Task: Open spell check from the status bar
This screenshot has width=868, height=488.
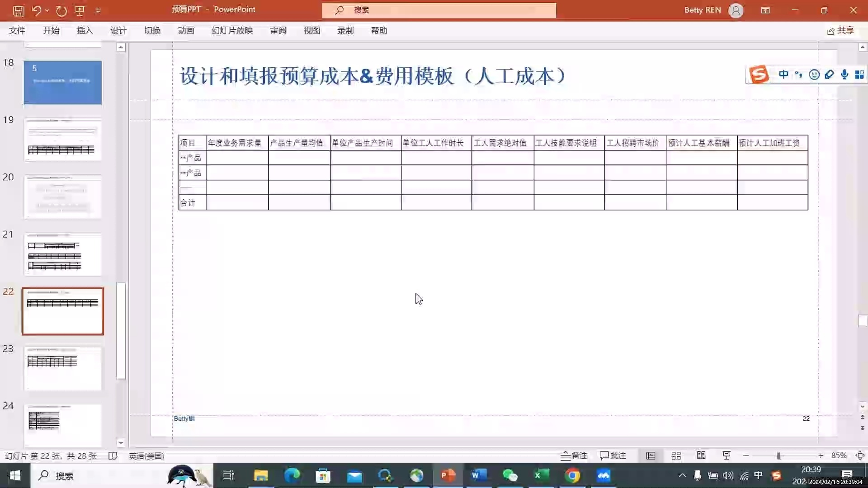Action: pos(113,456)
